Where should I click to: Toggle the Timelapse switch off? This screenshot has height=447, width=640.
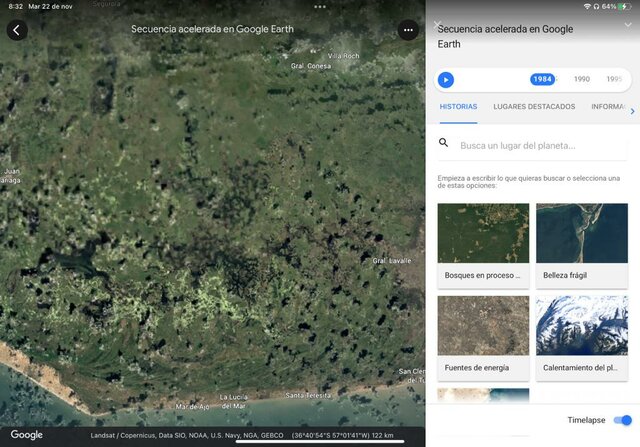pos(622,420)
